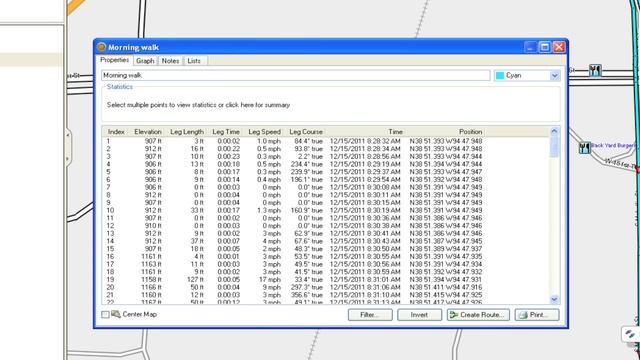Select row with time 8:30:41 AM
The image size is (640, 360).
click(294, 233)
